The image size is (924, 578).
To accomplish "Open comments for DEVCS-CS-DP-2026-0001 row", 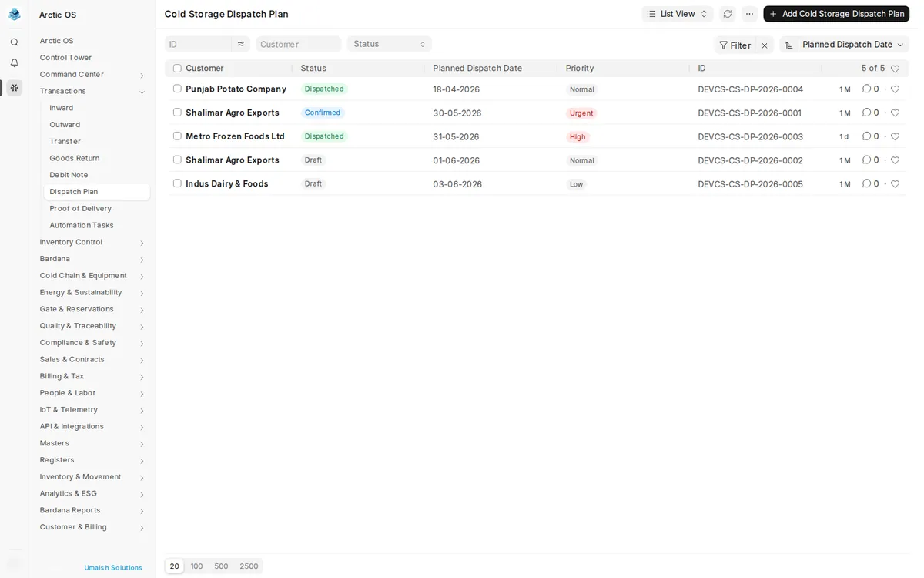I will pyautogui.click(x=870, y=113).
